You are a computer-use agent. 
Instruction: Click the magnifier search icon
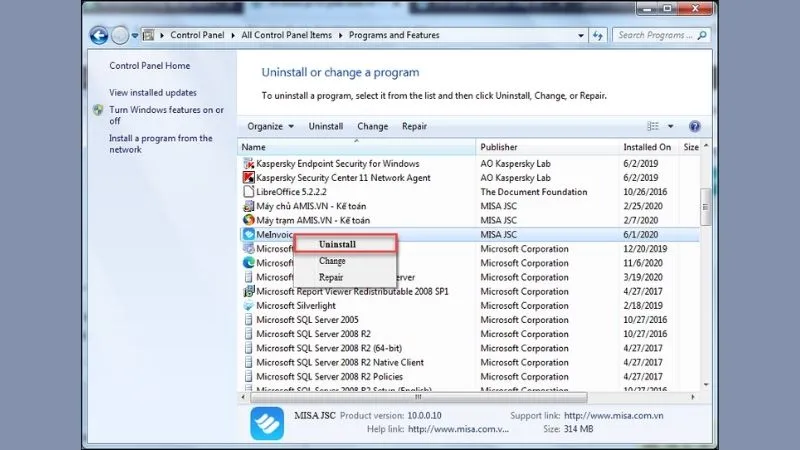[702, 35]
